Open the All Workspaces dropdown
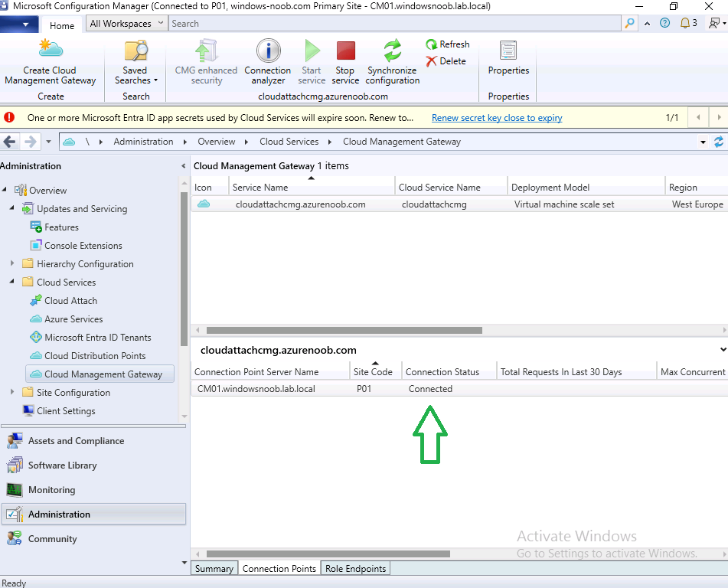This screenshot has width=728, height=588. click(x=127, y=23)
